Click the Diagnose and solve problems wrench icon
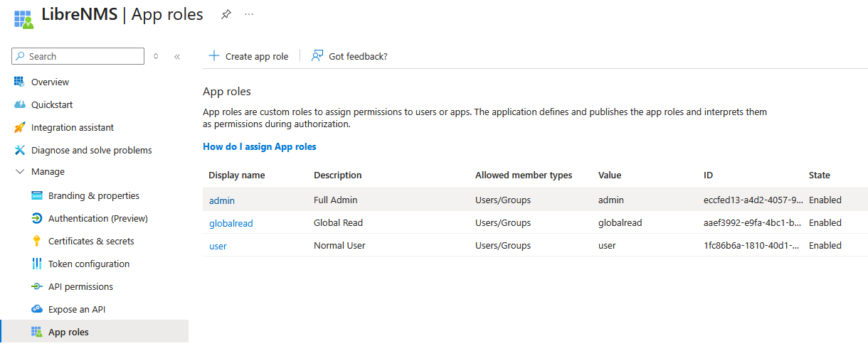The image size is (868, 346). (x=19, y=150)
